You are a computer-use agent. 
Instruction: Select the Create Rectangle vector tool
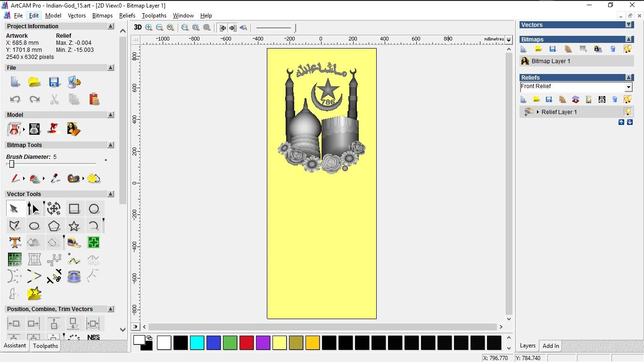pyautogui.click(x=74, y=209)
